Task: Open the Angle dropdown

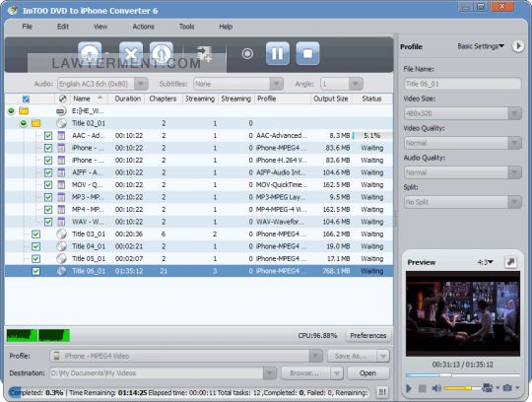Action: pyautogui.click(x=356, y=84)
